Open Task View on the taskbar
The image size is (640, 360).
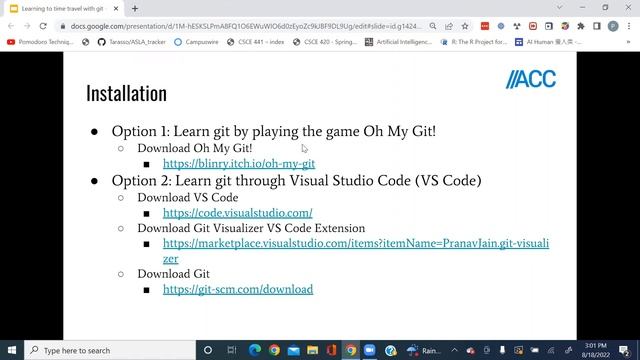click(231, 350)
